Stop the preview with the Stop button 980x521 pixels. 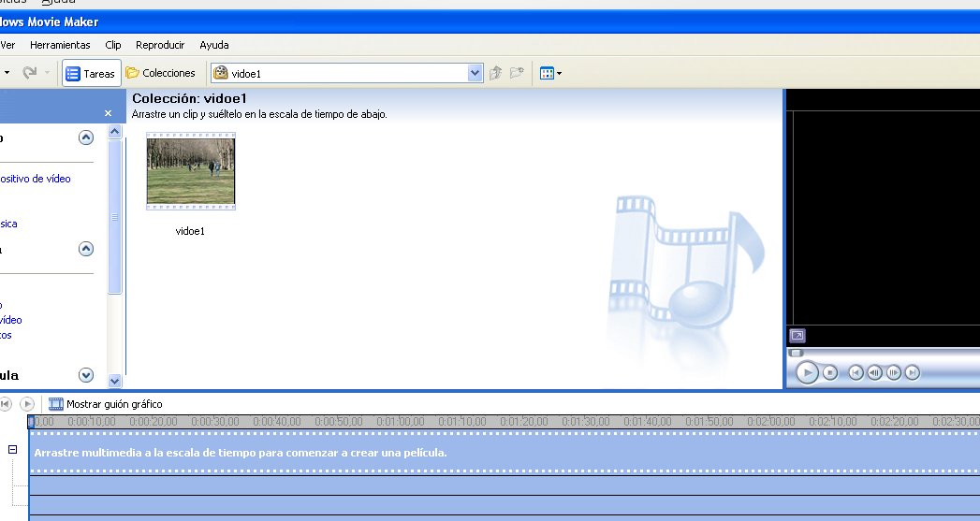pyautogui.click(x=830, y=373)
